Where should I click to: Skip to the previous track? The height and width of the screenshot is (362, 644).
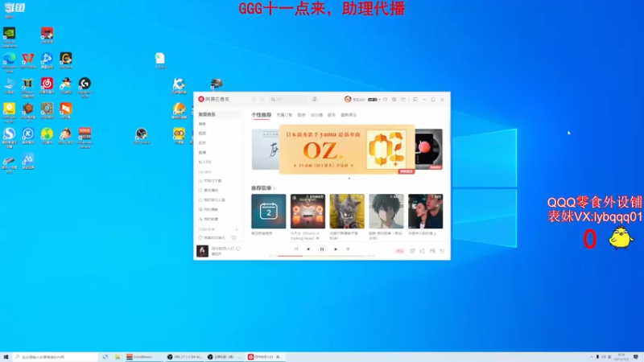[308, 249]
